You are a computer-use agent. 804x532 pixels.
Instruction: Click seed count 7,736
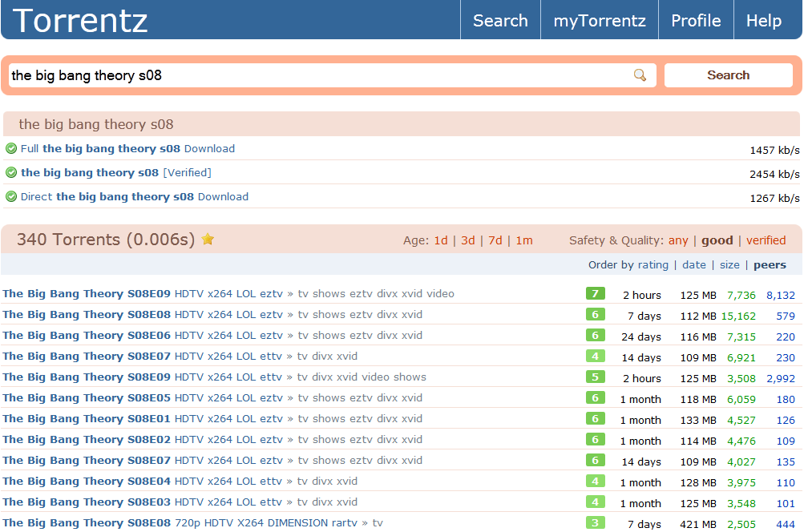point(741,295)
